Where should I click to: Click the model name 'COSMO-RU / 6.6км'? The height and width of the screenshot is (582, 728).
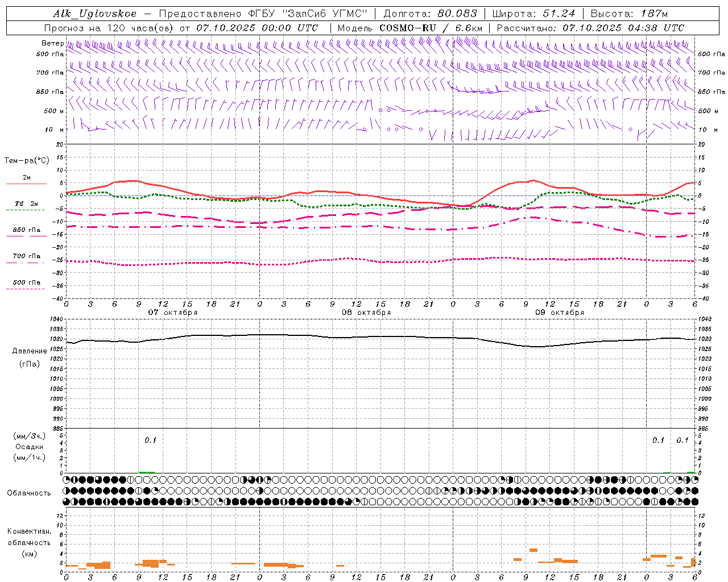pyautogui.click(x=431, y=28)
